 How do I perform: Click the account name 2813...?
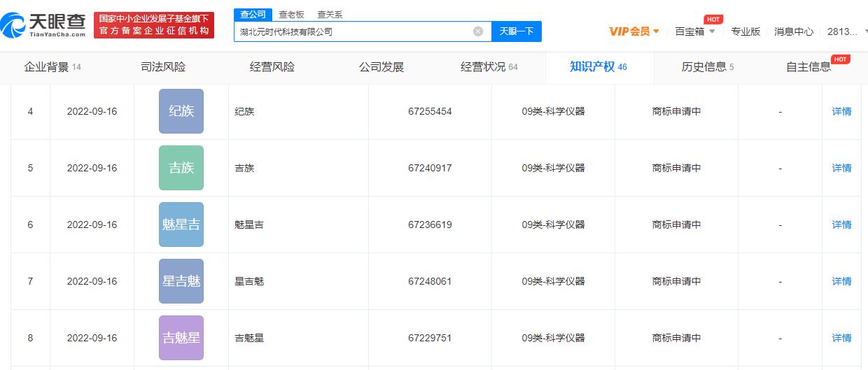842,31
